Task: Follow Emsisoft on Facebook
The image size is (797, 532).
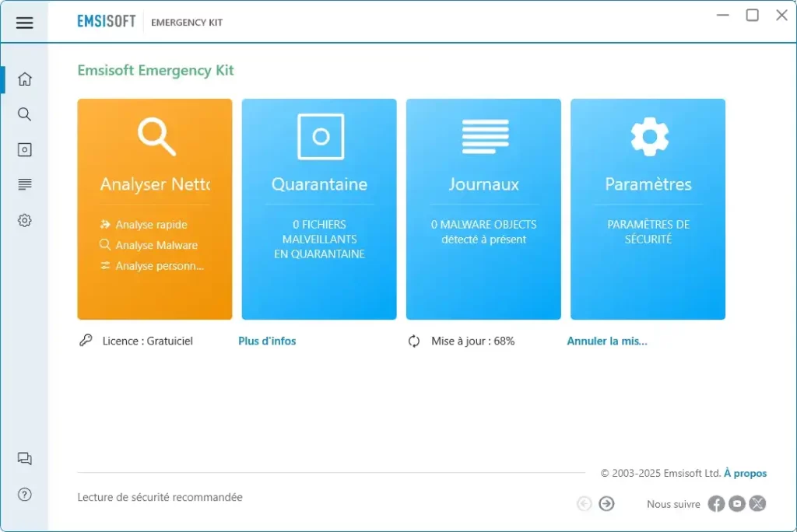Action: [715, 503]
